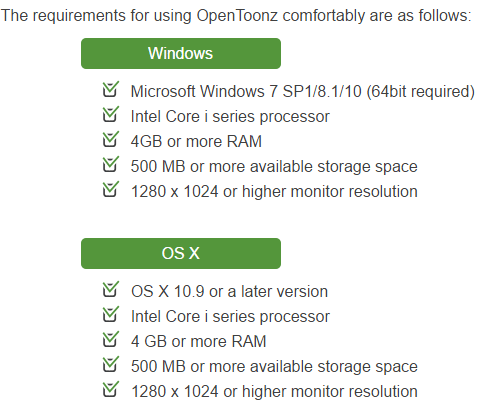Click checkmark beside OS X 1280 x 1024 resolution
477x402 pixels.
[x=111, y=389]
